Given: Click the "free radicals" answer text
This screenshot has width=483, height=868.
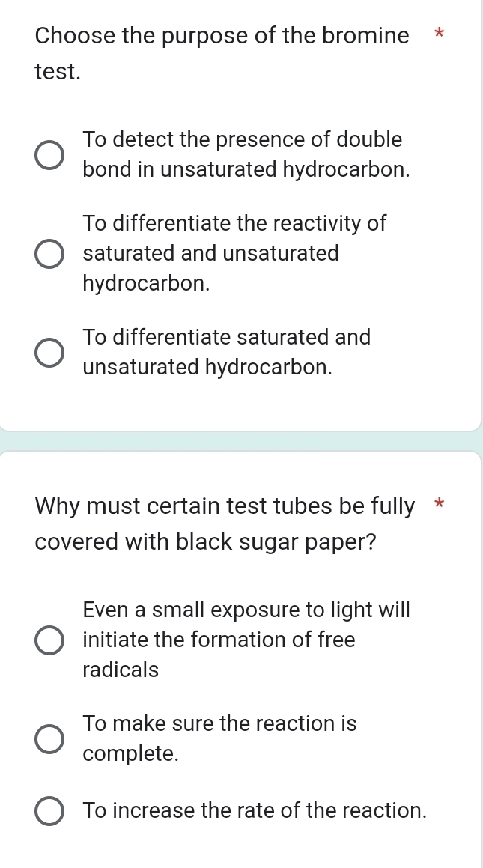Looking at the screenshot, I should [x=120, y=670].
